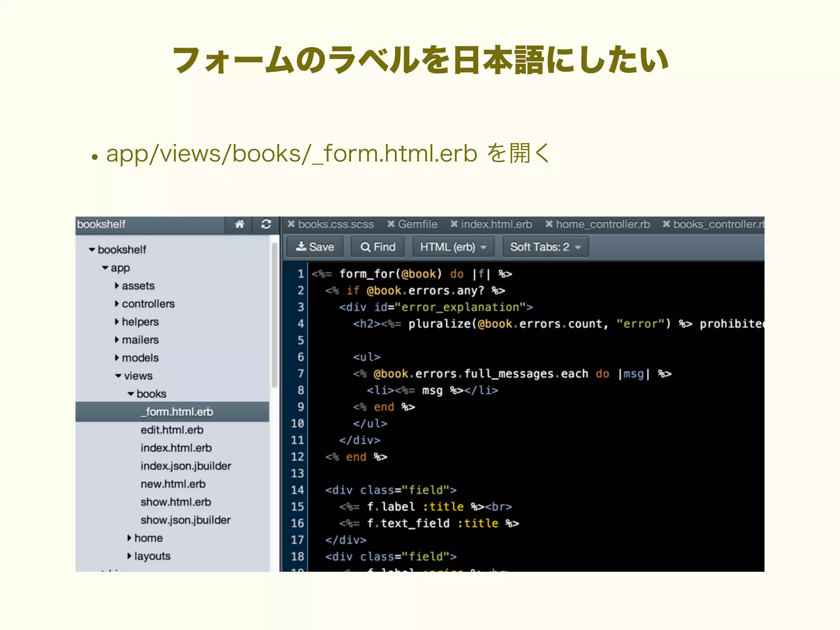Viewport: 840px width, 630px height.
Task: Open index.html.erb in the books folder tree
Action: click(176, 448)
